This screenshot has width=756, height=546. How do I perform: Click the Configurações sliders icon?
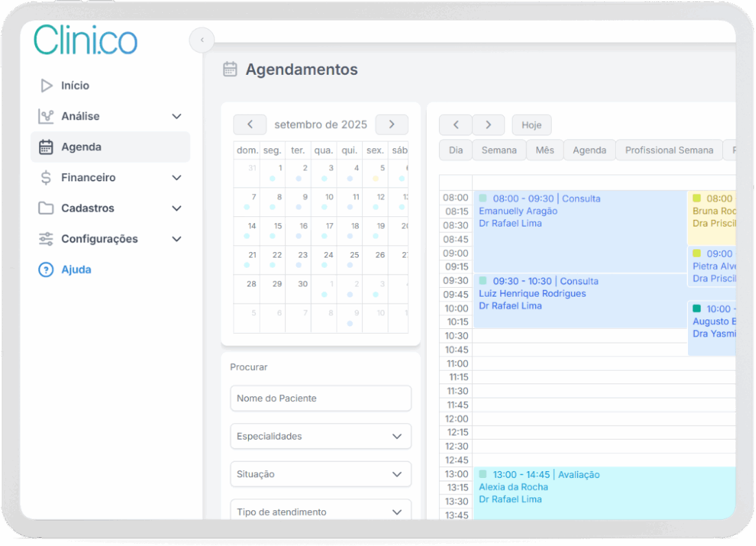coord(46,239)
